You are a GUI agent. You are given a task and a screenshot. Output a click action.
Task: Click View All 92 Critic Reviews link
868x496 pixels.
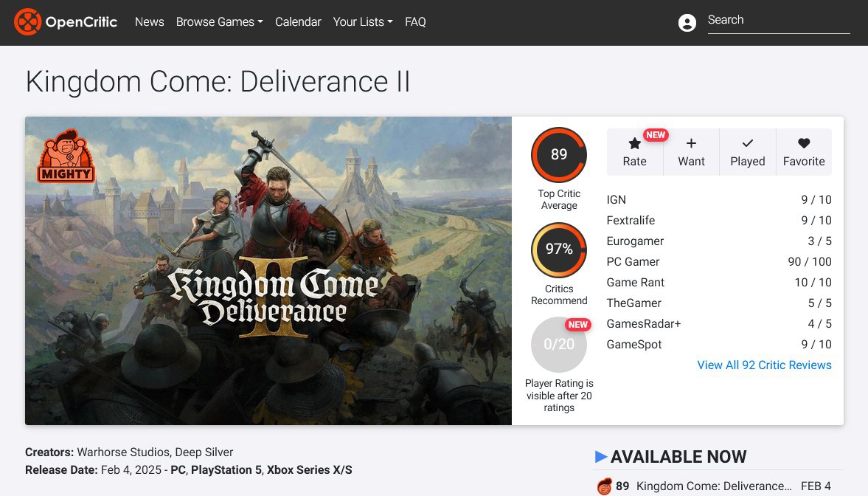764,365
